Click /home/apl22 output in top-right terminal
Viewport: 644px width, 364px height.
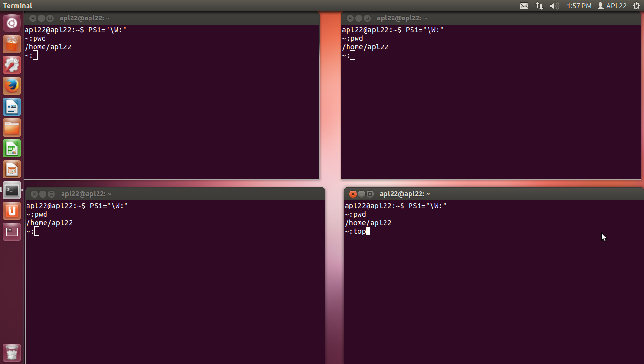tap(365, 47)
